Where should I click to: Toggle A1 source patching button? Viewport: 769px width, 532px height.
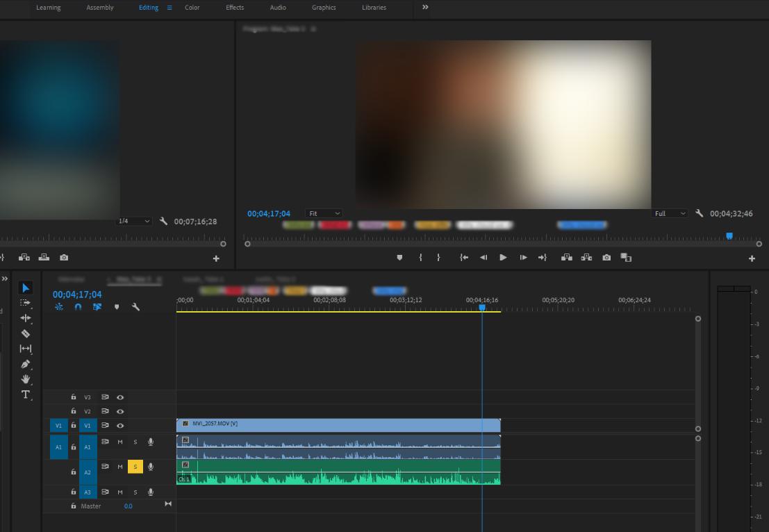pos(58,447)
